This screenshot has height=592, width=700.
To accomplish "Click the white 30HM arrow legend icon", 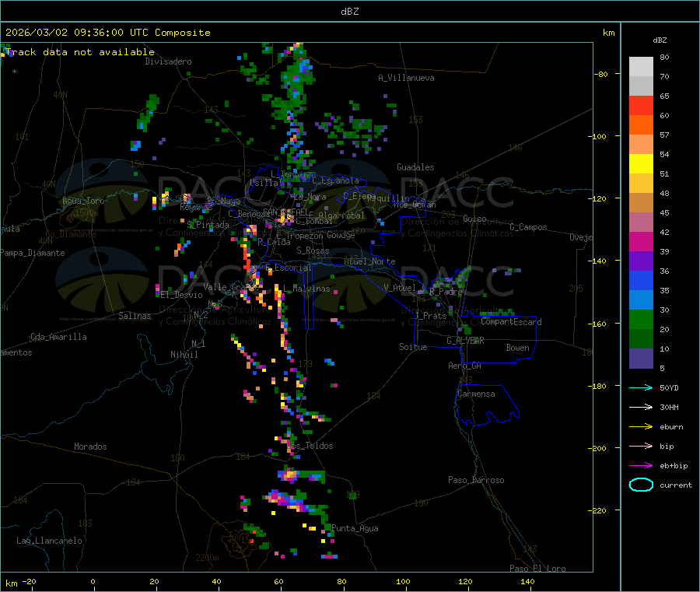I will [x=641, y=407].
